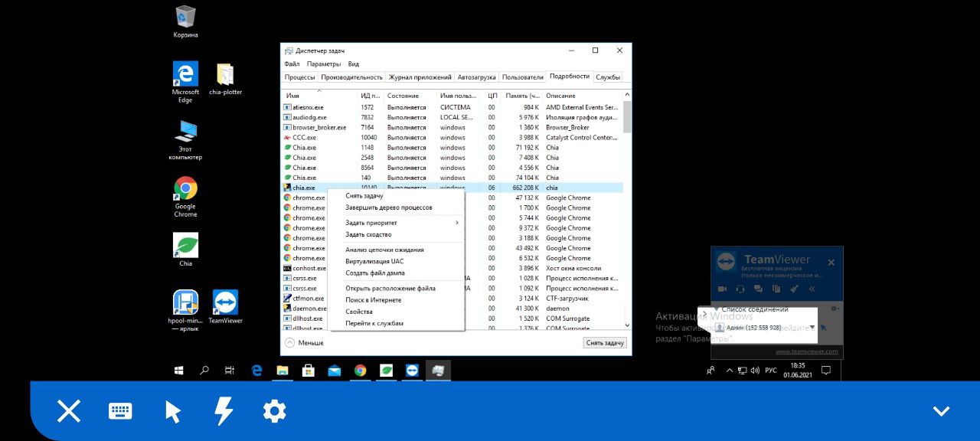Sort by the Имя column header
The image size is (980, 441).
point(319,96)
